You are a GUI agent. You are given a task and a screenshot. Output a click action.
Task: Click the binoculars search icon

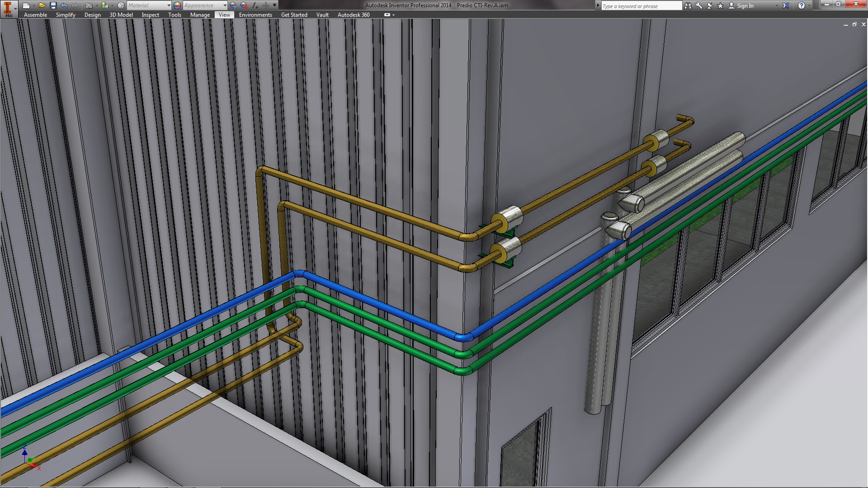pyautogui.click(x=688, y=6)
